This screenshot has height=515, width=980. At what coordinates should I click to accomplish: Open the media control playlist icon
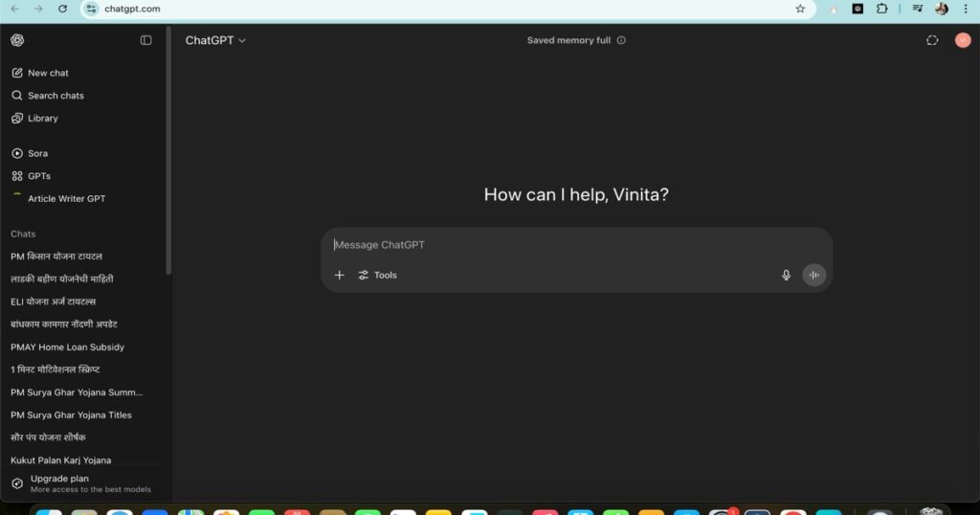(918, 9)
